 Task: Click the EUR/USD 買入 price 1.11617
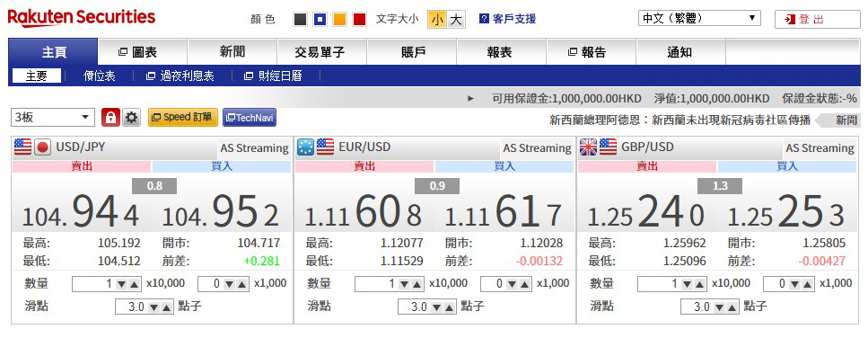click(504, 211)
